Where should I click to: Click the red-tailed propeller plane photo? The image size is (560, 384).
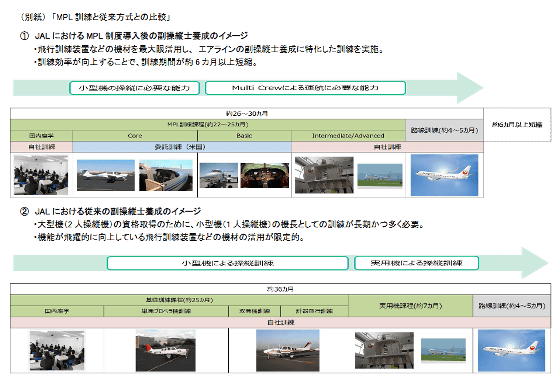pos(166,350)
